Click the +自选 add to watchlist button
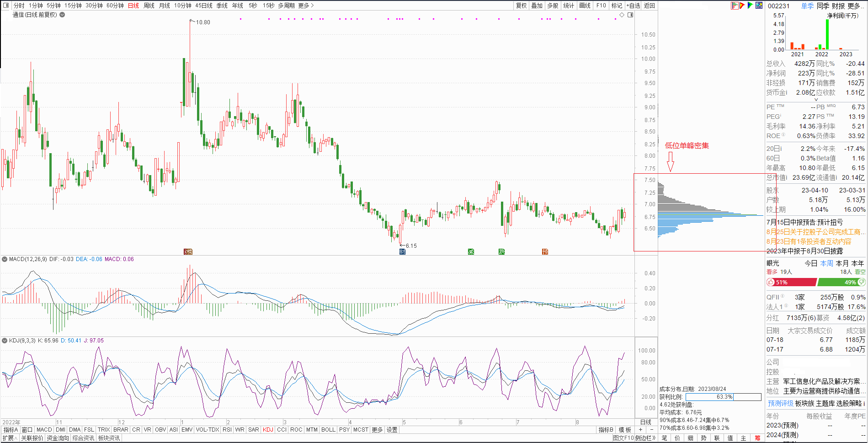The width and height of the screenshot is (868, 443). point(633,5)
